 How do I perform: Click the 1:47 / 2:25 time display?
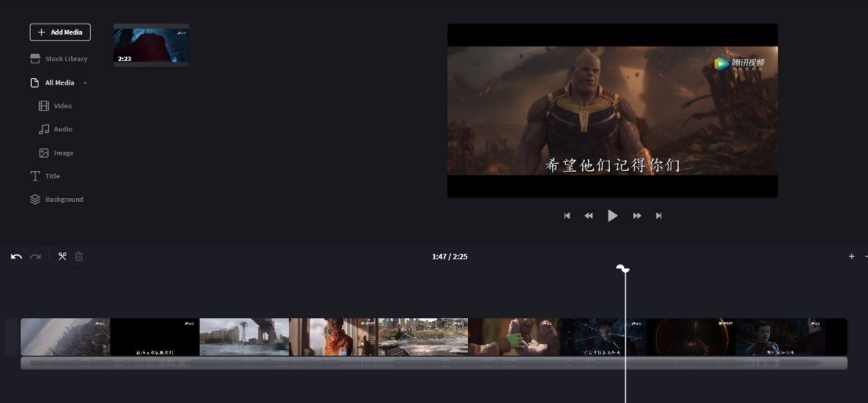449,256
